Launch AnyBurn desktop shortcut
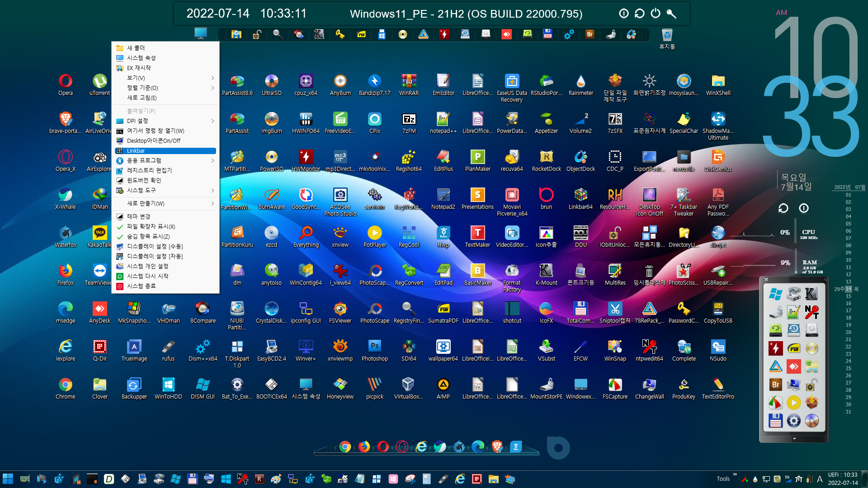868x488 pixels. [x=340, y=84]
